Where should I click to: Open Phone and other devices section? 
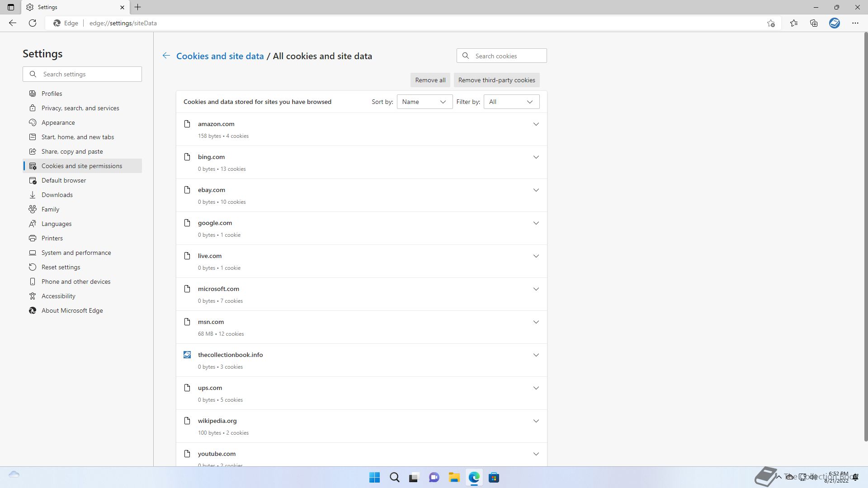click(x=82, y=282)
